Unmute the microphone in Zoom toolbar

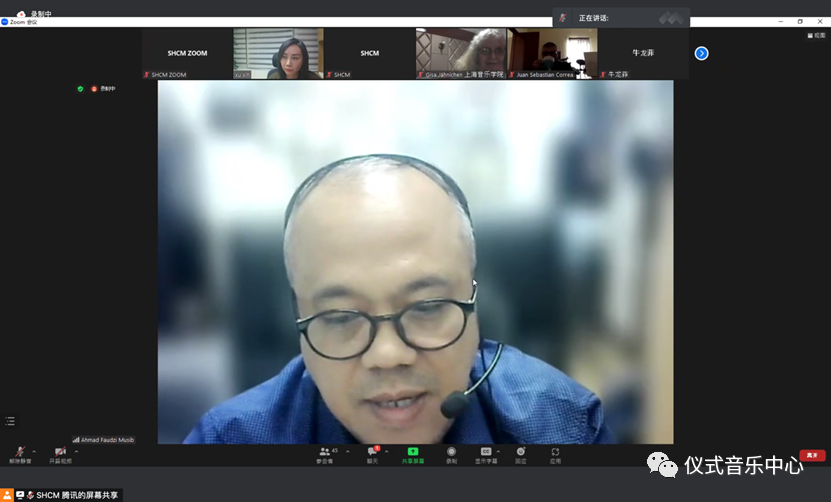(20, 453)
